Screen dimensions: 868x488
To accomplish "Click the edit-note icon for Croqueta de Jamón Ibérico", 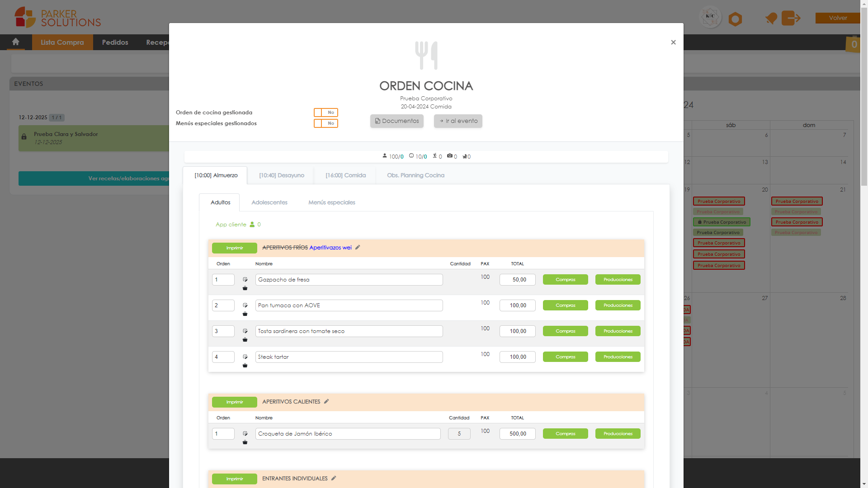I will (x=245, y=434).
